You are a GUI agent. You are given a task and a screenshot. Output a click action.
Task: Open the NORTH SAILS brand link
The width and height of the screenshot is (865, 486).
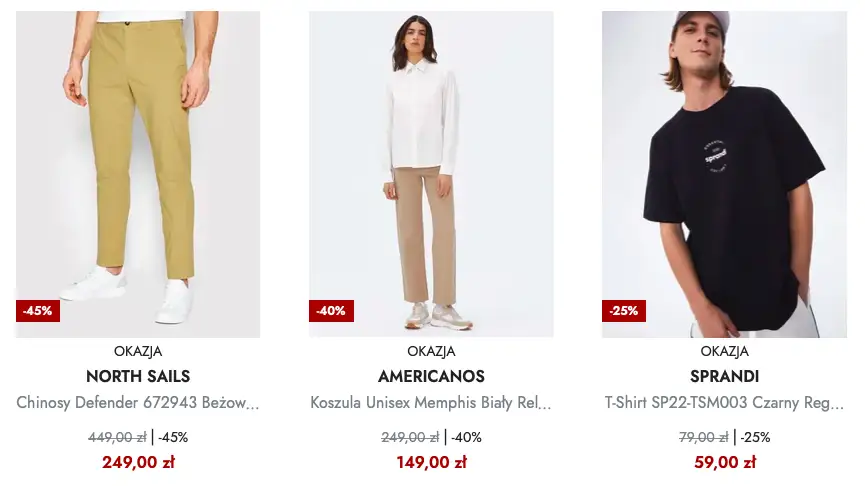click(x=138, y=376)
